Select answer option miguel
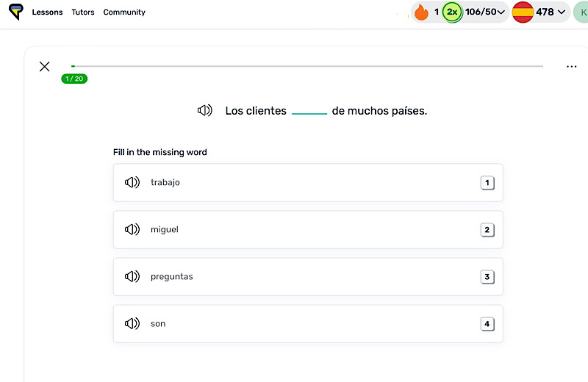The width and height of the screenshot is (588, 382). coord(308,229)
